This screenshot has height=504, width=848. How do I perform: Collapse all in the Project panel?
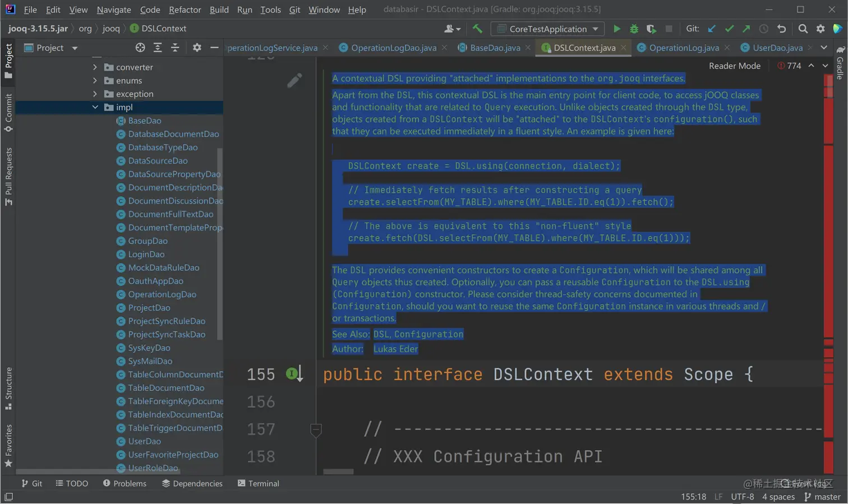point(175,48)
